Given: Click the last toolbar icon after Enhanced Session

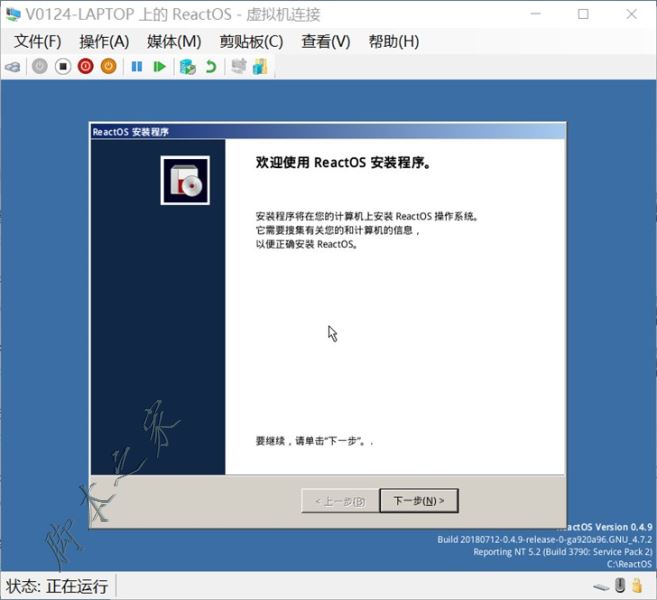Looking at the screenshot, I should tap(260, 67).
